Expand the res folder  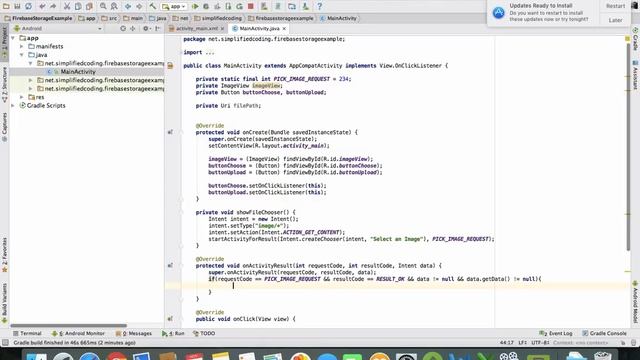coord(22,97)
